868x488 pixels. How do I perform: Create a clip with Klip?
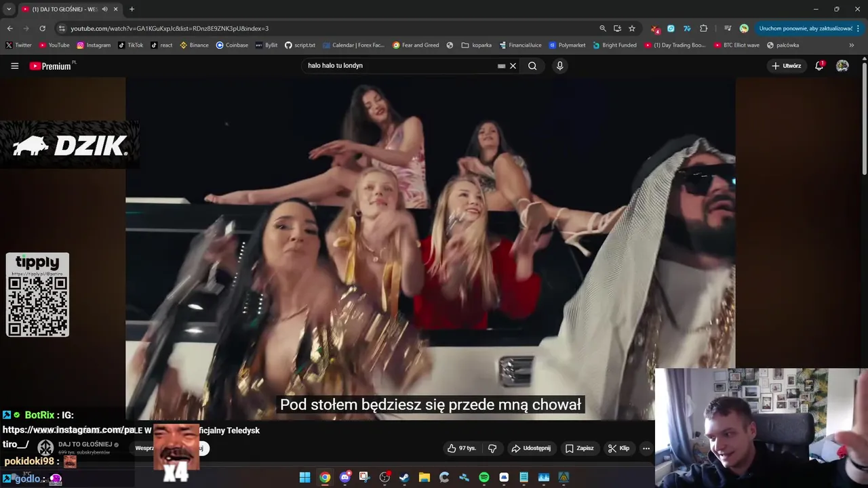coord(619,448)
